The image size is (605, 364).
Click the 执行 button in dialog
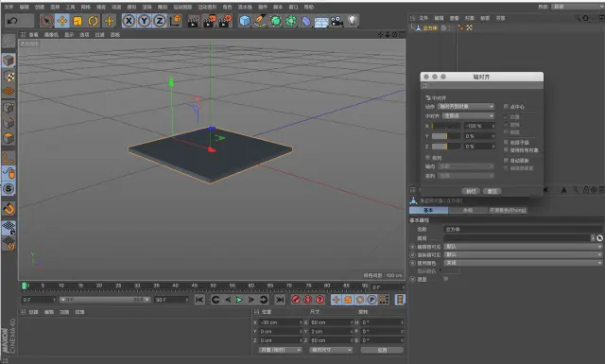471,191
